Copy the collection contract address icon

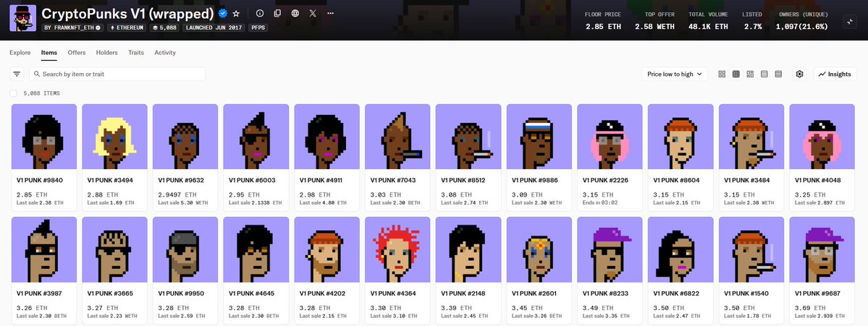click(x=277, y=13)
